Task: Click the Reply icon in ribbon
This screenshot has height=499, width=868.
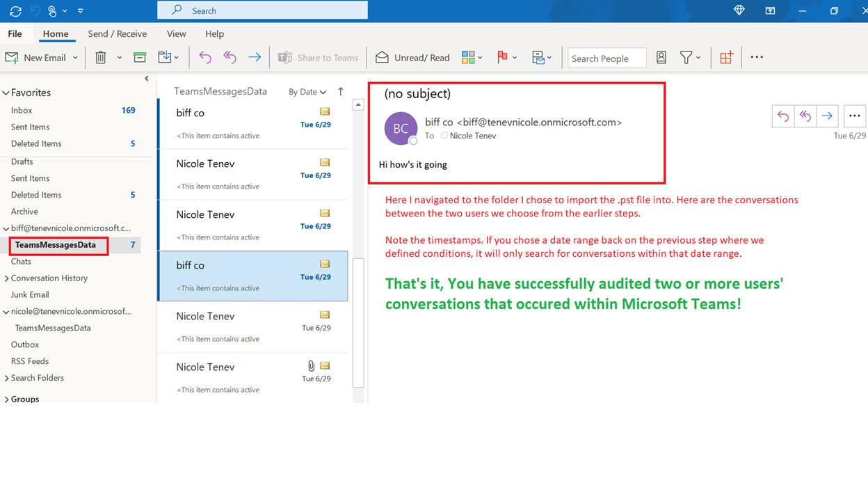Action: (205, 58)
